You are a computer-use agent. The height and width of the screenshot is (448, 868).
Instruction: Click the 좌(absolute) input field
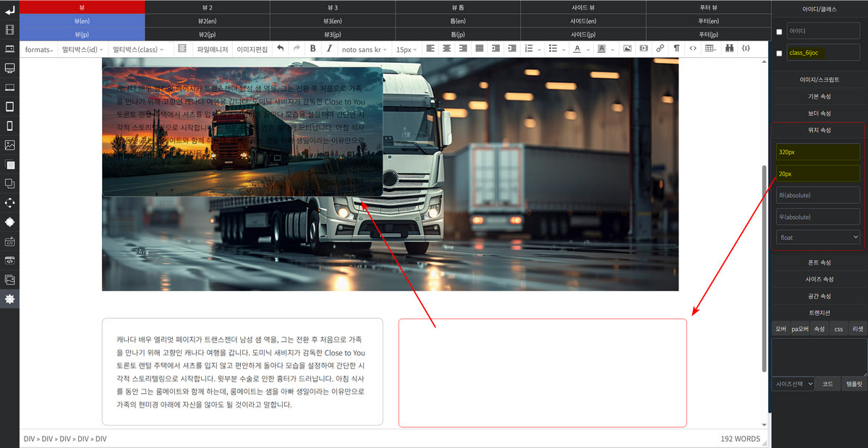(818, 195)
